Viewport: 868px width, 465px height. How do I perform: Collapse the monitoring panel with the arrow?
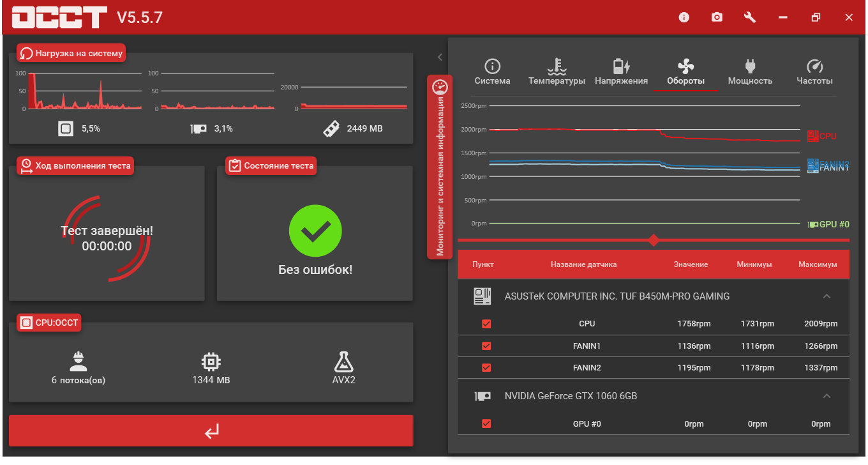click(x=440, y=57)
